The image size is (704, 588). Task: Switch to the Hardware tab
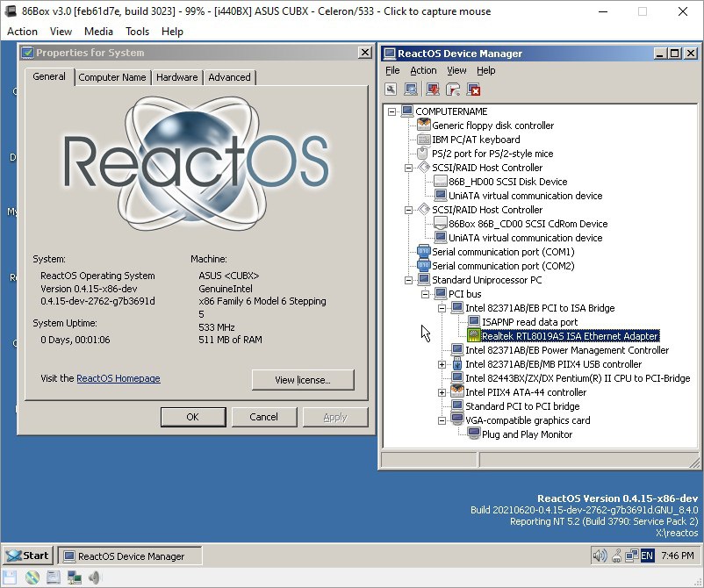pos(177,77)
